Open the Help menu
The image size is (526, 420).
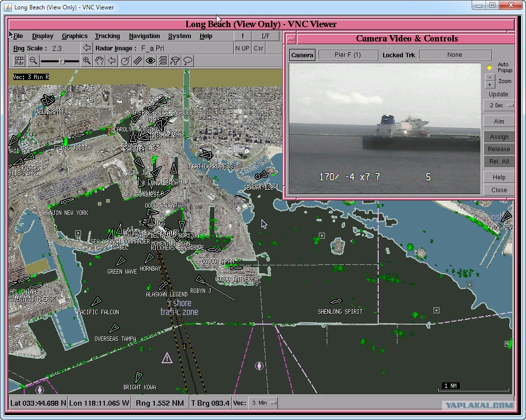206,36
